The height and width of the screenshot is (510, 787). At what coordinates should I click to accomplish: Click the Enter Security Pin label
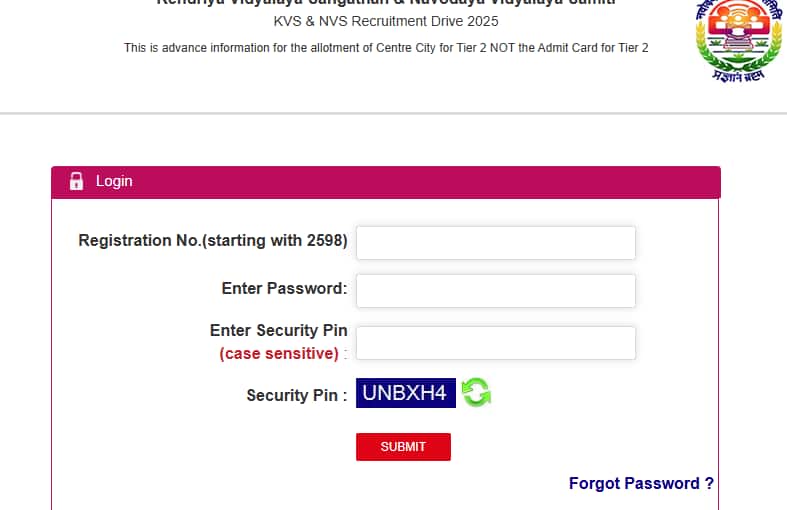click(278, 330)
